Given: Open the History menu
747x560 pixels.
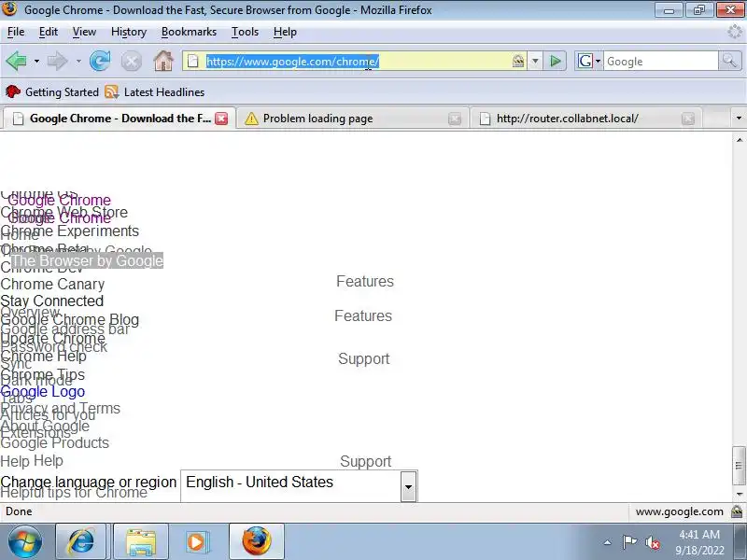Looking at the screenshot, I should 129,32.
